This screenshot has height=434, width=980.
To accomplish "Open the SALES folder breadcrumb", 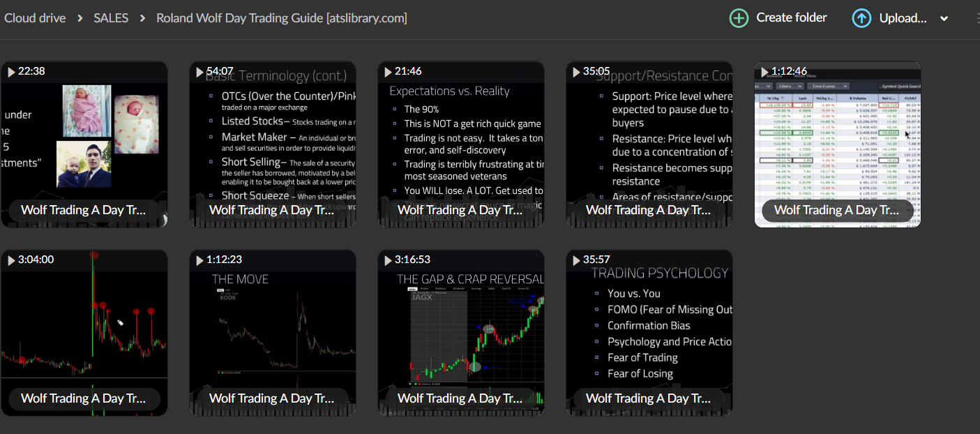I will 111,17.
